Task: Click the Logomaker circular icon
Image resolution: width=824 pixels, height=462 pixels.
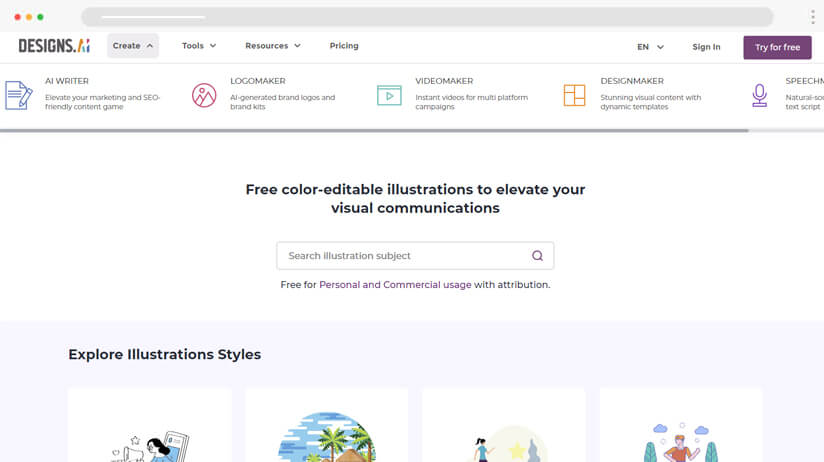Action: point(204,95)
